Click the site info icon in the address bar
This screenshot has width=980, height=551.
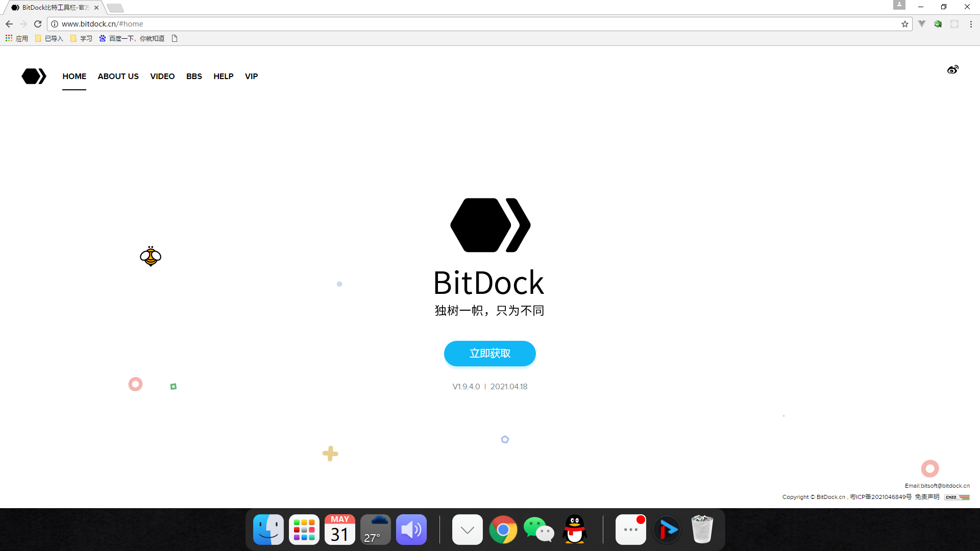(55, 24)
